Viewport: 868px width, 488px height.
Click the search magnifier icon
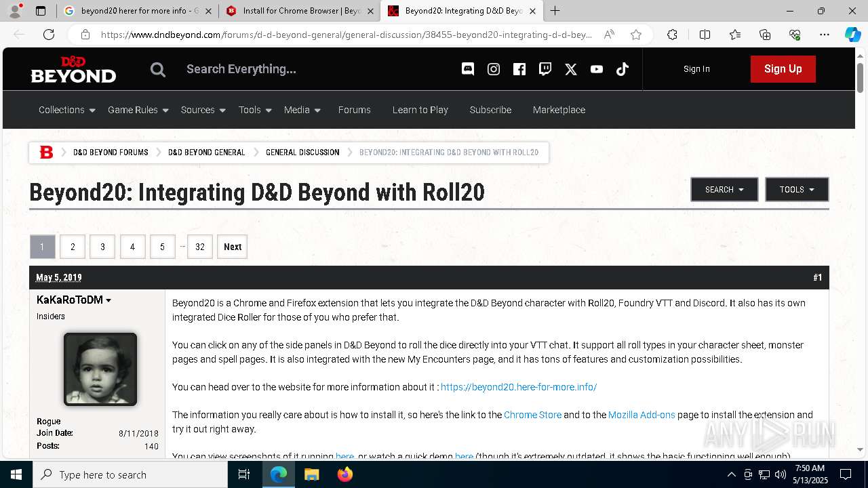[x=158, y=69]
